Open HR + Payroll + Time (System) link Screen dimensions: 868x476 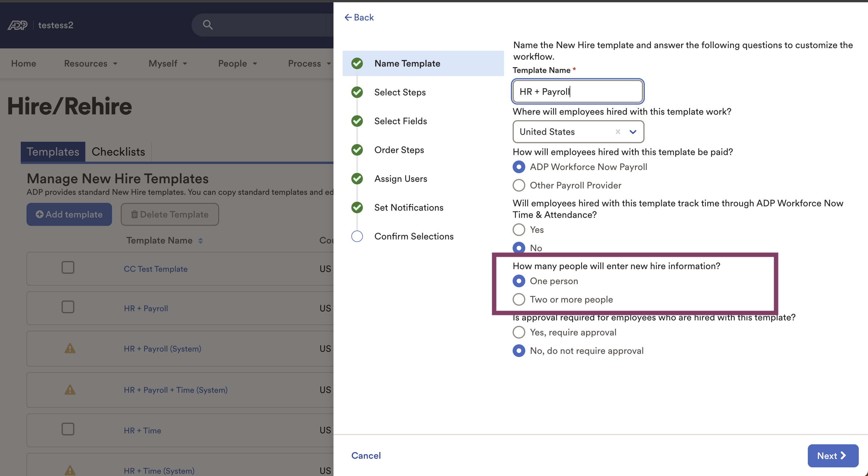click(x=176, y=390)
